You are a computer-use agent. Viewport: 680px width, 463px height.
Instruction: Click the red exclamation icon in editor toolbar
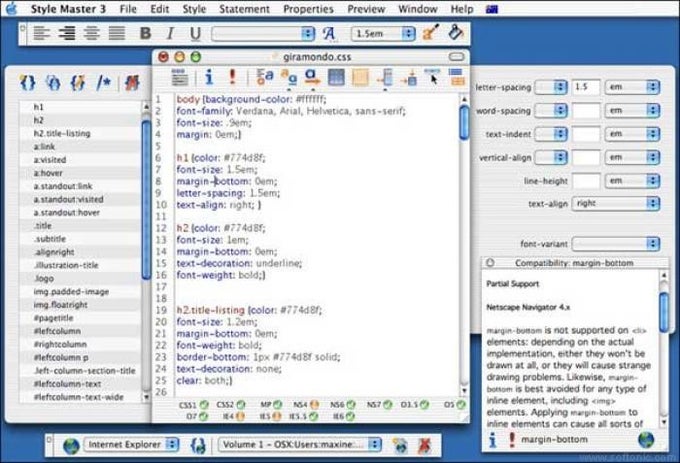pyautogui.click(x=232, y=77)
